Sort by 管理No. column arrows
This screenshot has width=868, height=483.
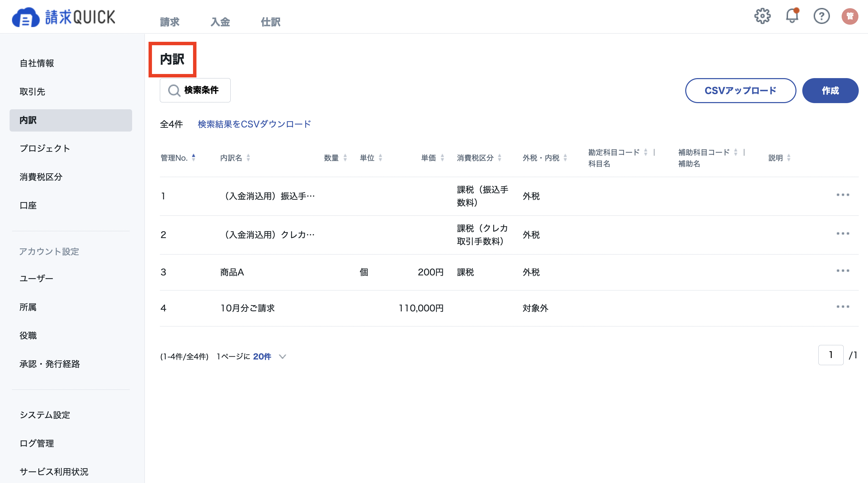click(193, 158)
